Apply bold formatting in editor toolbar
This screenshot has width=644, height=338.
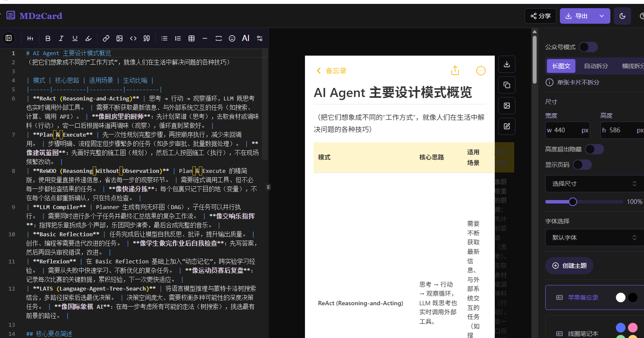(x=48, y=38)
